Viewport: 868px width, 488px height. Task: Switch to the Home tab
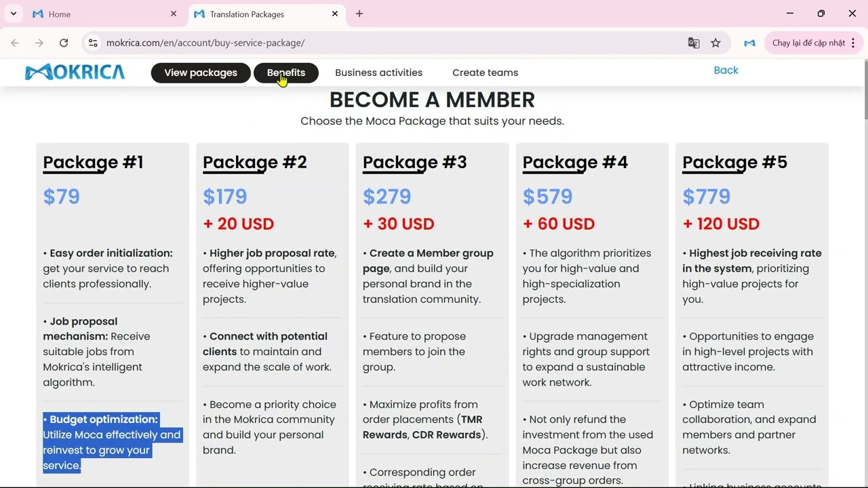[102, 14]
